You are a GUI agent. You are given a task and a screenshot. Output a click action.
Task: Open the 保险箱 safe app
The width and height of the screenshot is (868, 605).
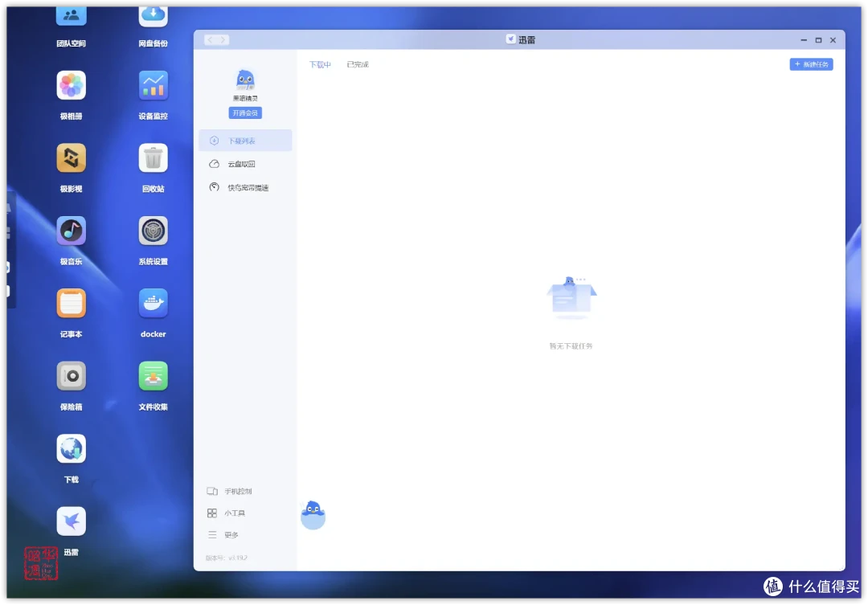click(x=71, y=376)
